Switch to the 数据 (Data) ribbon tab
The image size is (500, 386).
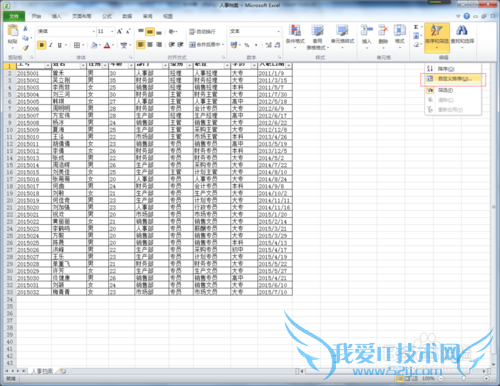point(127,16)
